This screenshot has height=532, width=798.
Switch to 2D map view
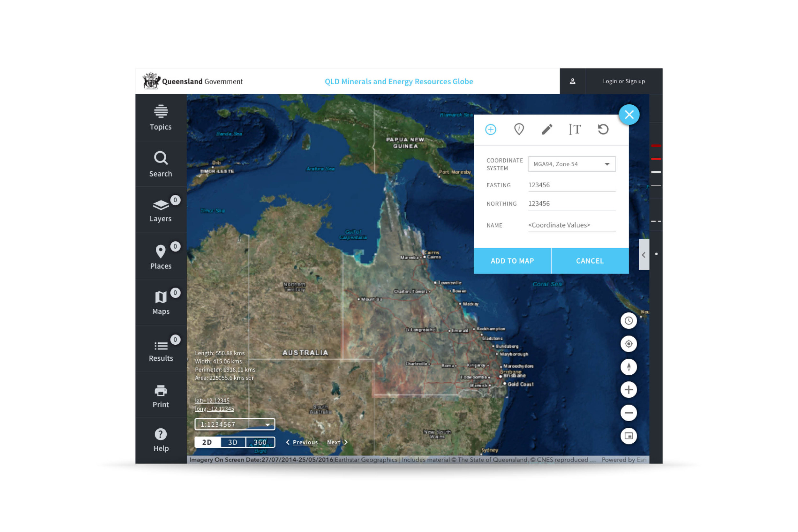tap(207, 442)
